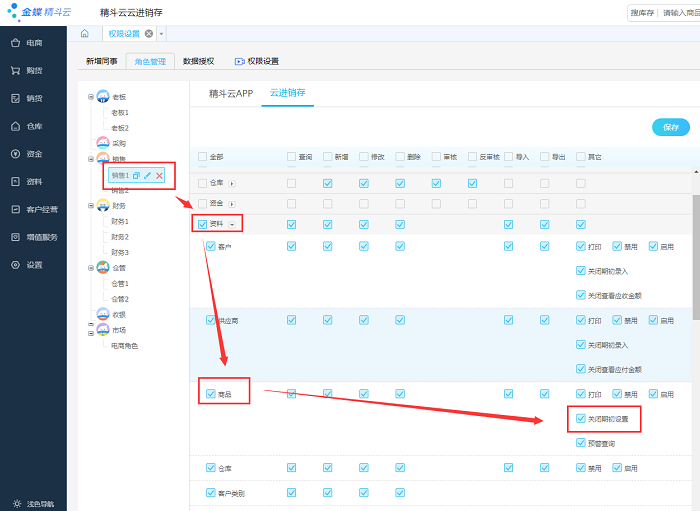This screenshot has height=511, width=700.
Task: Expand the 仓库 permission row arrow
Action: point(233,184)
